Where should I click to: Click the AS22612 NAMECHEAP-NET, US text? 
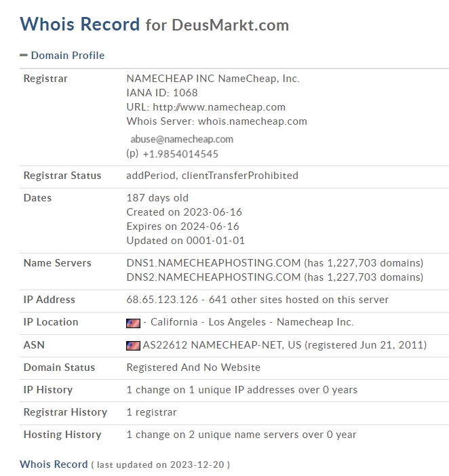click(222, 345)
